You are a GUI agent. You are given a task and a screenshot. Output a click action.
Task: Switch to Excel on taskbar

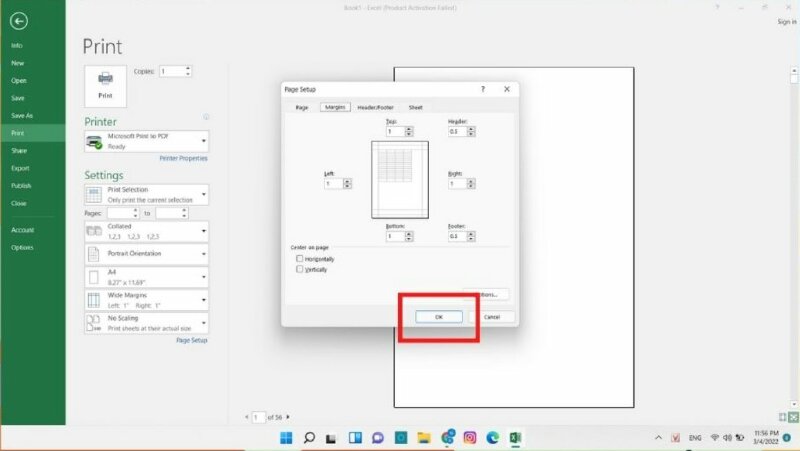pyautogui.click(x=515, y=437)
